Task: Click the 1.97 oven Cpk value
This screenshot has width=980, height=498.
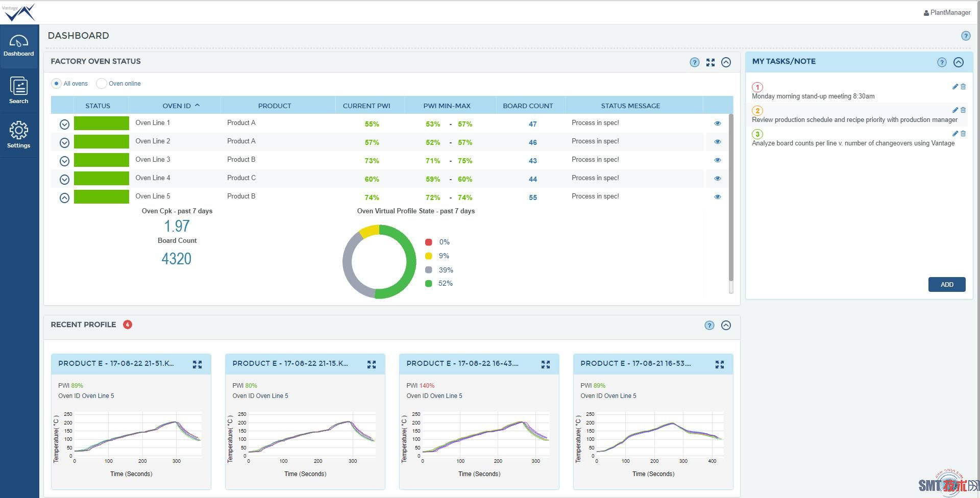Action: (177, 226)
